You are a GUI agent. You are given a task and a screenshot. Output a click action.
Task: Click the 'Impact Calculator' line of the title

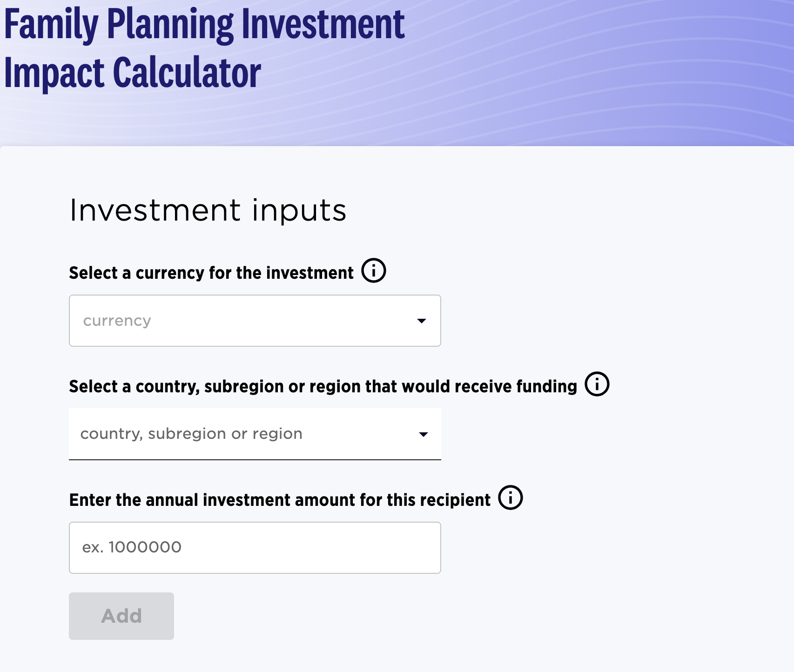click(x=133, y=73)
